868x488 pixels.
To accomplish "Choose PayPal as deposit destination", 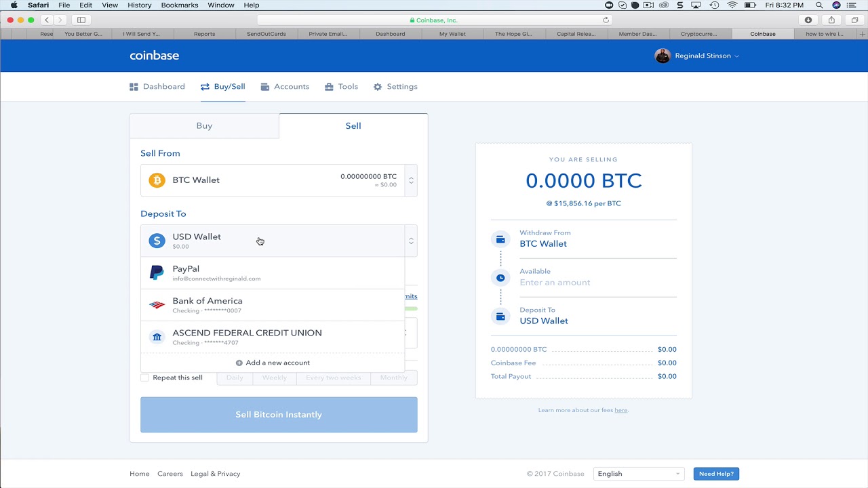I will 273,272.
